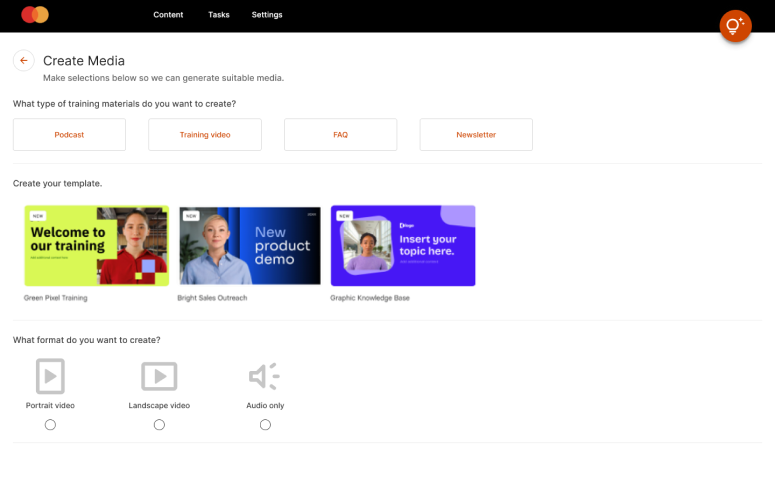Click the Landscape video icon
This screenshot has height=484, width=775.
pos(159,376)
